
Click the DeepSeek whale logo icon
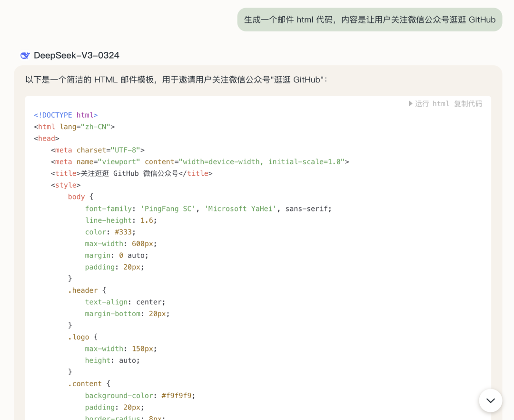[25, 55]
